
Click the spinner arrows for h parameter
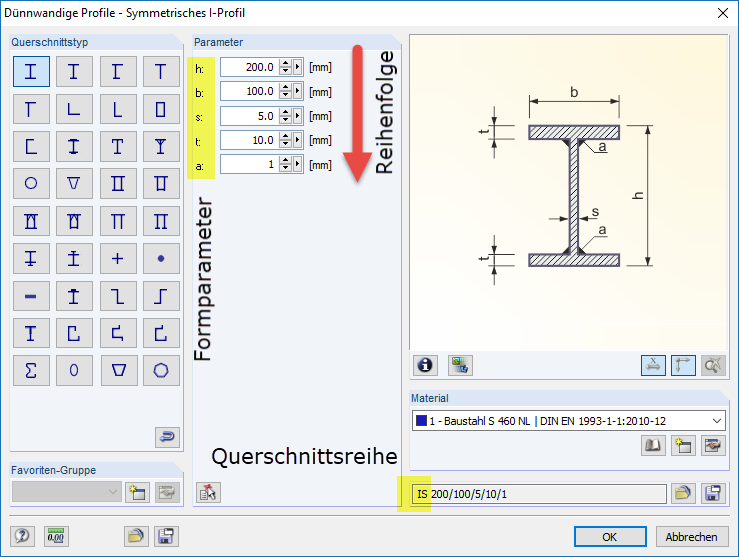click(285, 67)
